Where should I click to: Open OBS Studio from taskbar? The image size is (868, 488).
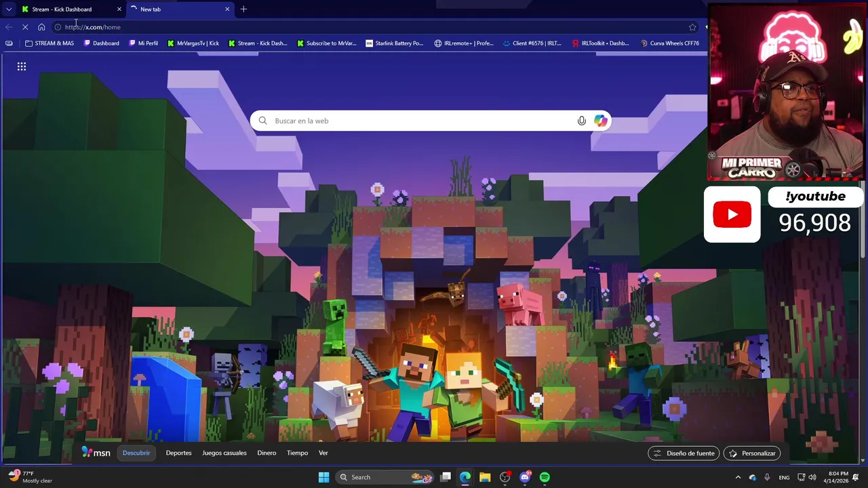coord(505,477)
